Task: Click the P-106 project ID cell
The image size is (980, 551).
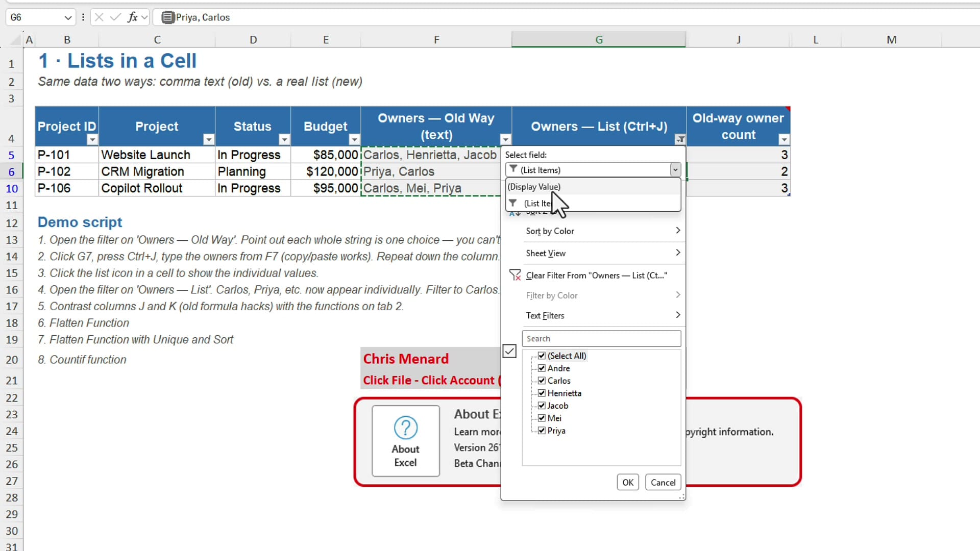Action: coord(67,188)
